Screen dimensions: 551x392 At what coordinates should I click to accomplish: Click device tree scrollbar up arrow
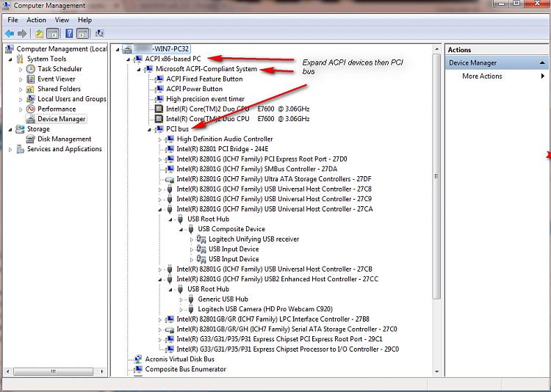pos(437,49)
